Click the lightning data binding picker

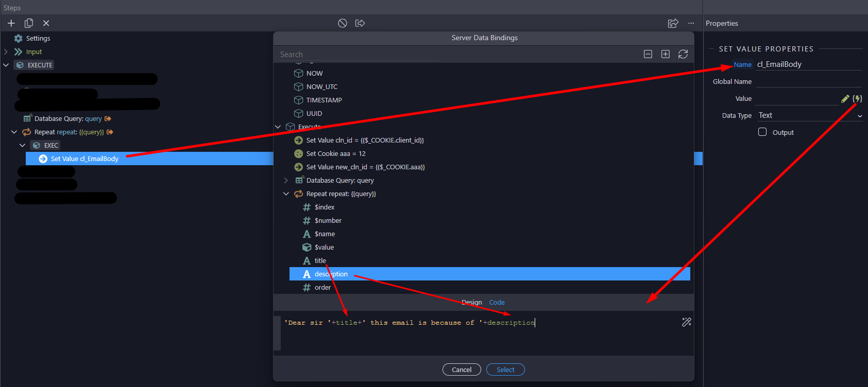point(857,98)
